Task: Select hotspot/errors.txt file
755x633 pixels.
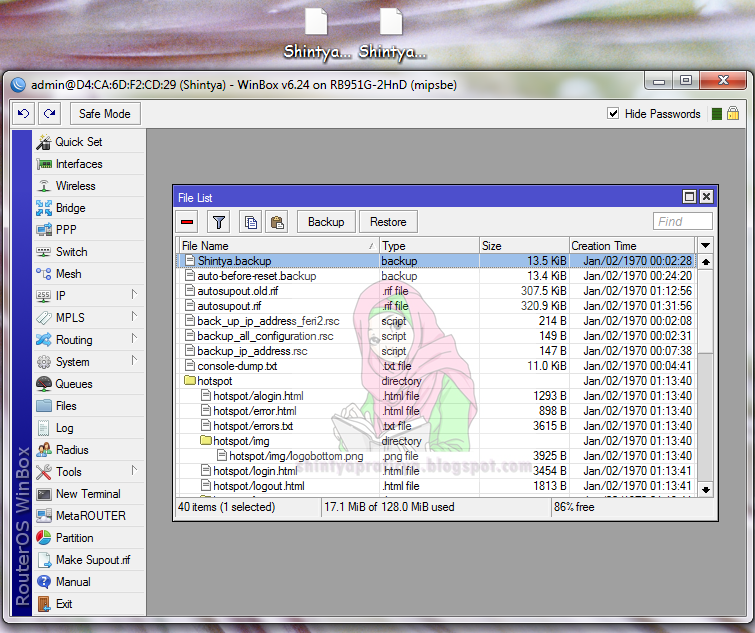Action: (x=436, y=426)
